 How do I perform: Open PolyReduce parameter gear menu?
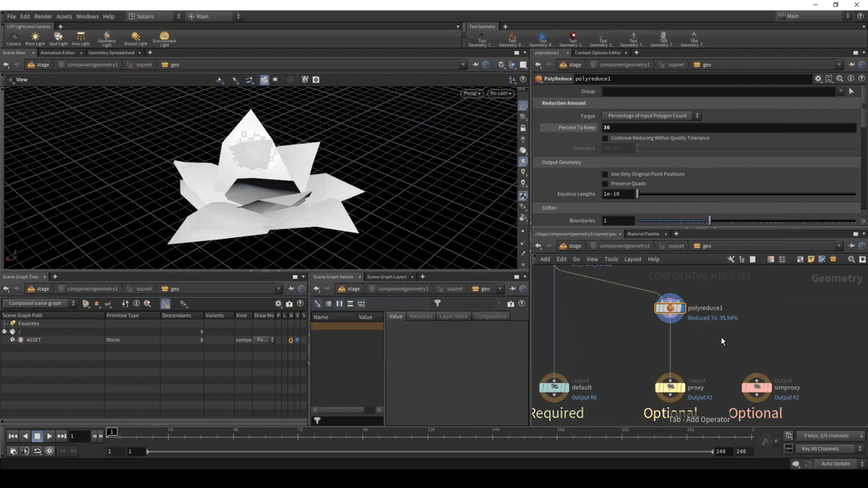point(818,79)
